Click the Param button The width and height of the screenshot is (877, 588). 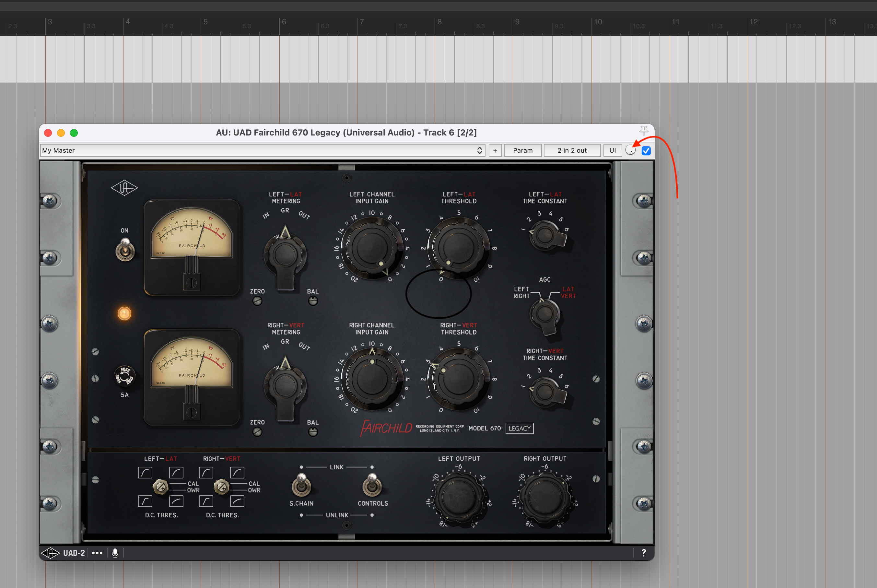click(523, 150)
